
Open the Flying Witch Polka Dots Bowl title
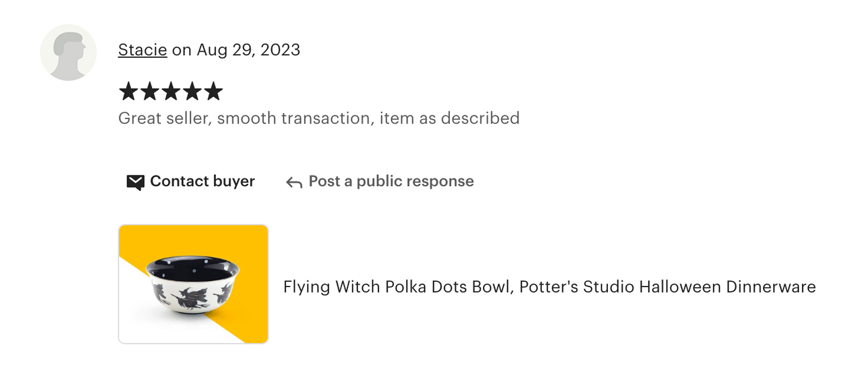[x=549, y=287]
